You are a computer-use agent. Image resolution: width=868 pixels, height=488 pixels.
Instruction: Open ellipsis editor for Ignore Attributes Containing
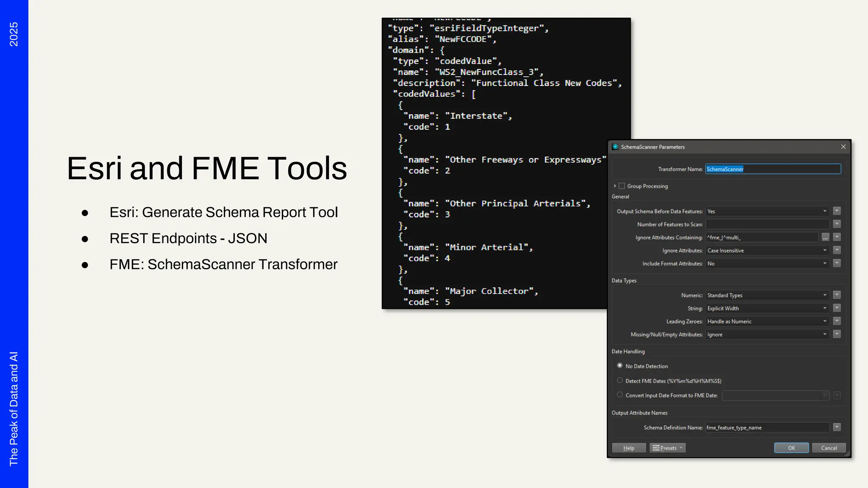click(x=825, y=238)
